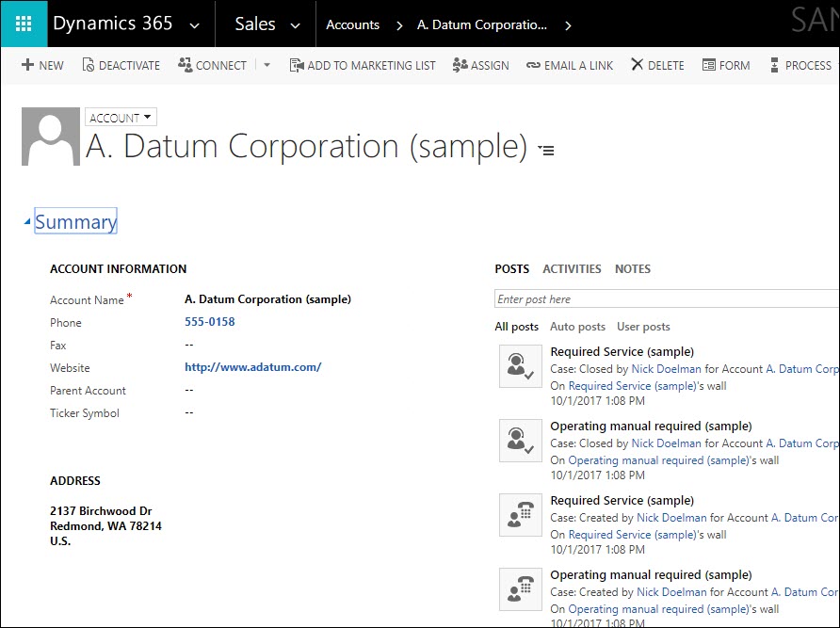Click created case phone icon for Operating manual post
Viewport: 840px width, 628px height.
[521, 589]
